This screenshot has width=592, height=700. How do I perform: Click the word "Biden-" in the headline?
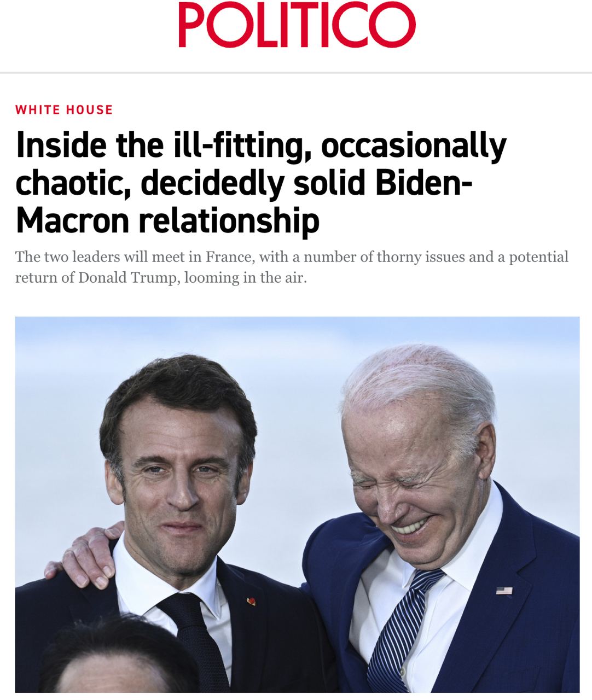(x=423, y=182)
